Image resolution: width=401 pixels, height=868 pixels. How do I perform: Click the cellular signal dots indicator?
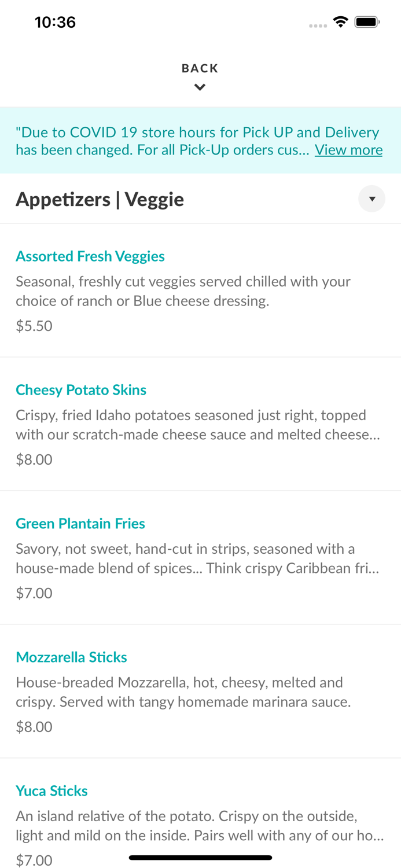click(318, 24)
